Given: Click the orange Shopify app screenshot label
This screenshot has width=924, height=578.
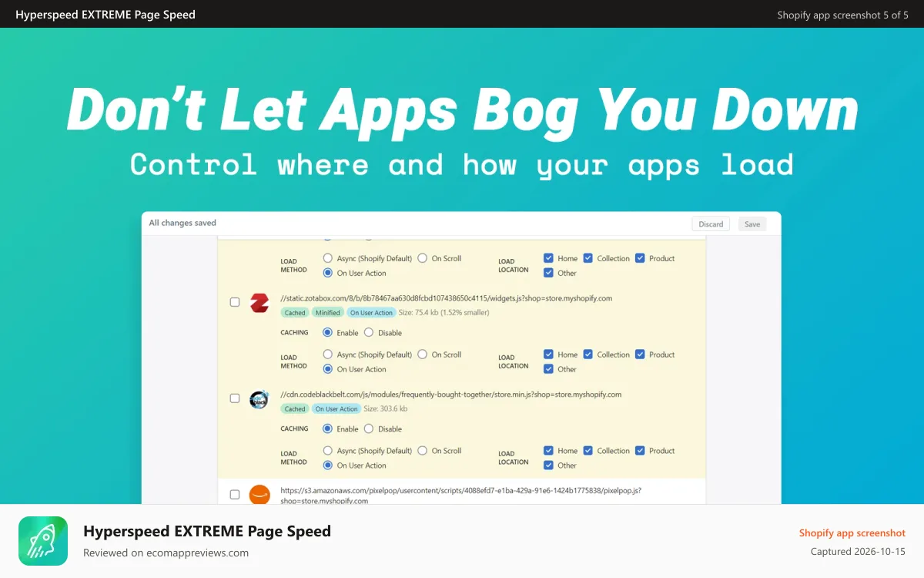Looking at the screenshot, I should tap(852, 533).
